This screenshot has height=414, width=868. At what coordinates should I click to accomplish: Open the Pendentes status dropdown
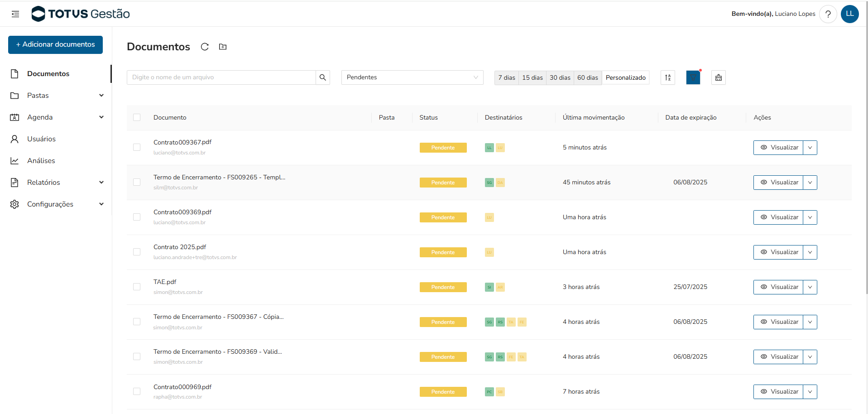[x=412, y=77]
